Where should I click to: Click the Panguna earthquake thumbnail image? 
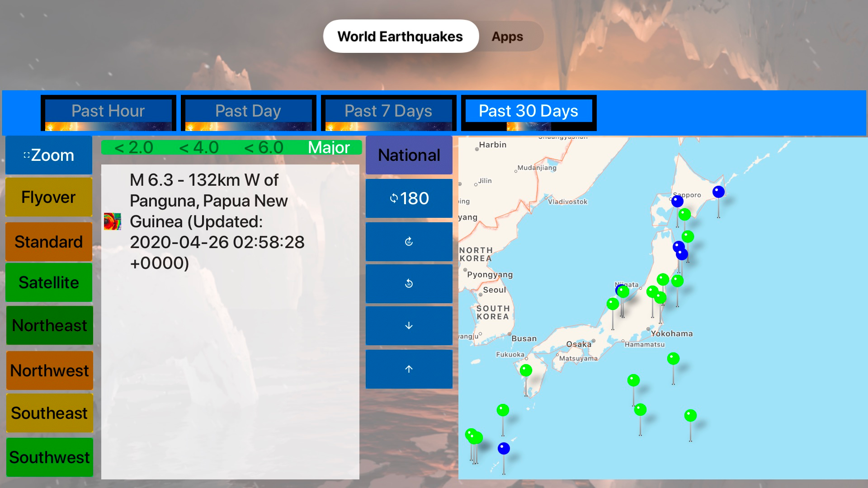point(113,221)
